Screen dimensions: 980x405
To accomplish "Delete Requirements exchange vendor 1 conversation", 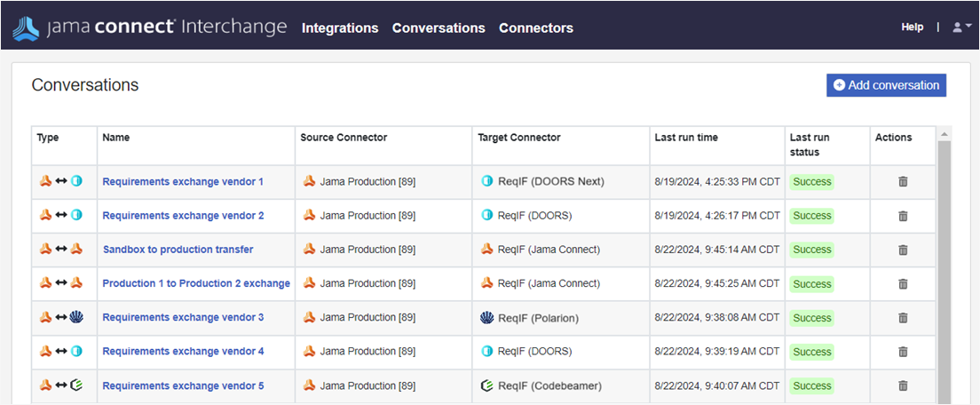I will pyautogui.click(x=903, y=181).
